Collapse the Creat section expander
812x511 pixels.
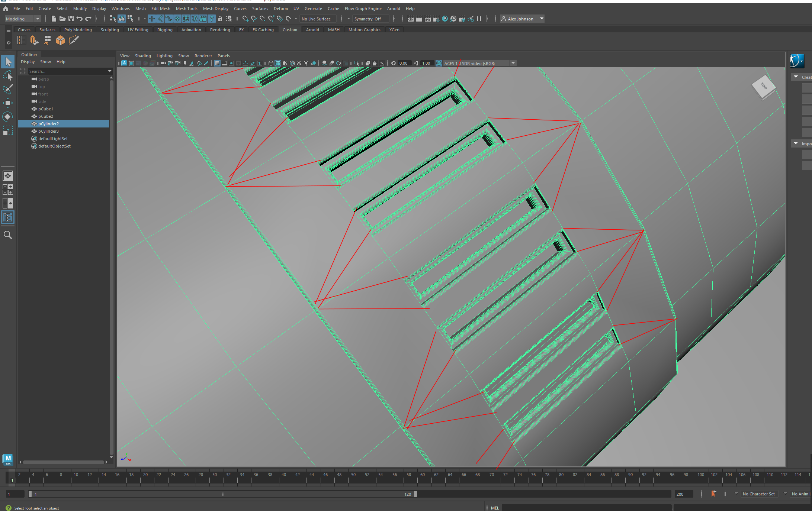796,77
